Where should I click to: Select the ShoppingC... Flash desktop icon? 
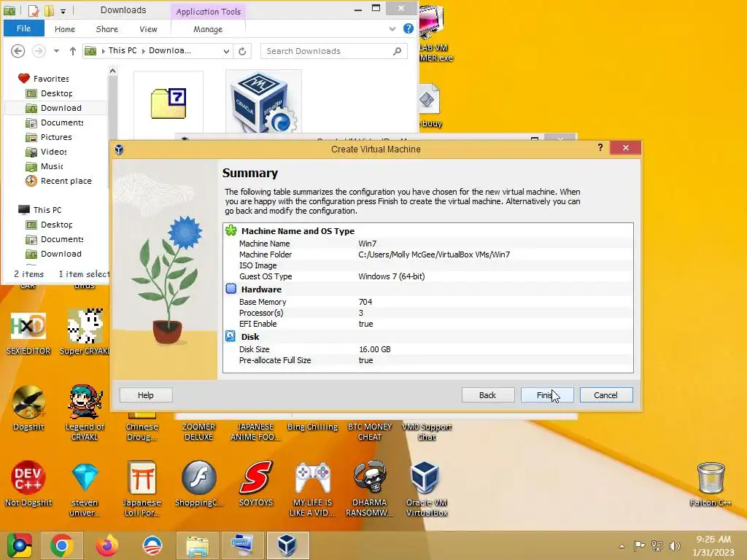(198, 484)
